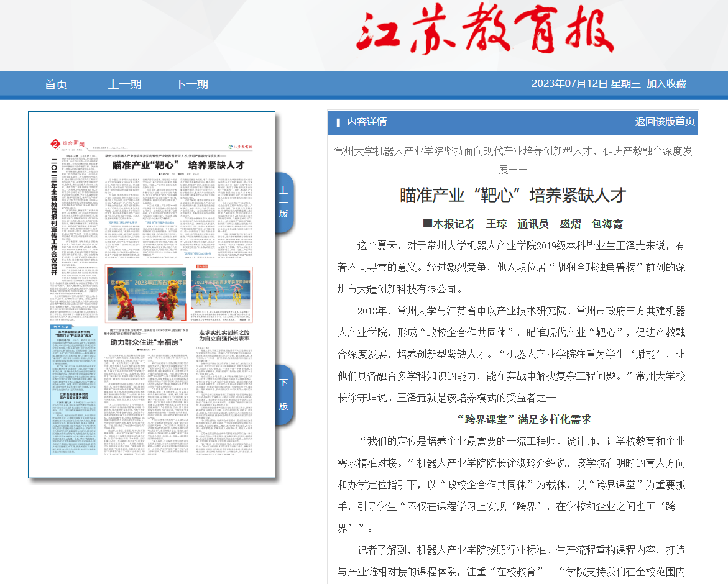Click the 内容详情 panel header marker
728x584 pixels.
(x=338, y=122)
